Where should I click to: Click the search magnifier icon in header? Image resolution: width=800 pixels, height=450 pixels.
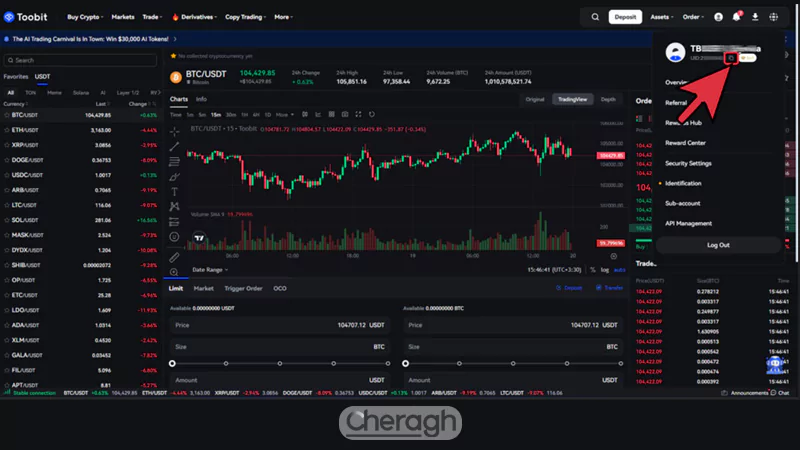596,17
